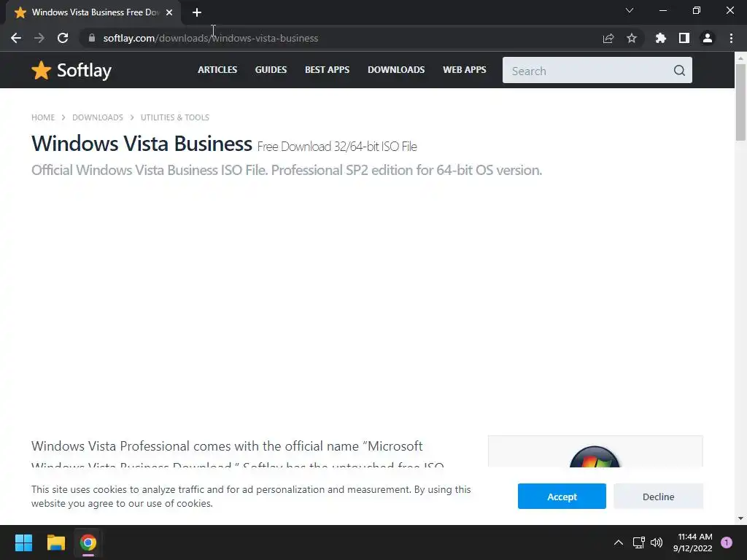747x560 pixels.
Task: Open the notification badge icon
Action: [727, 542]
